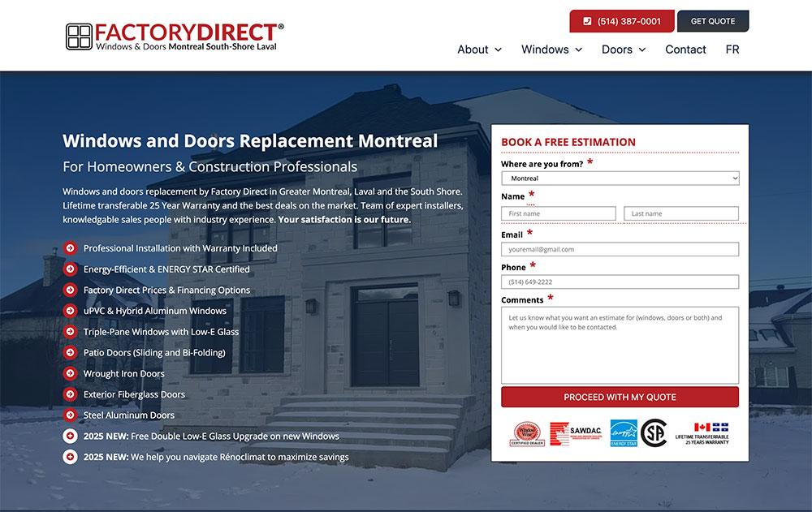The image size is (812, 512).
Task: Open the Doors menu item
Action: click(x=617, y=49)
